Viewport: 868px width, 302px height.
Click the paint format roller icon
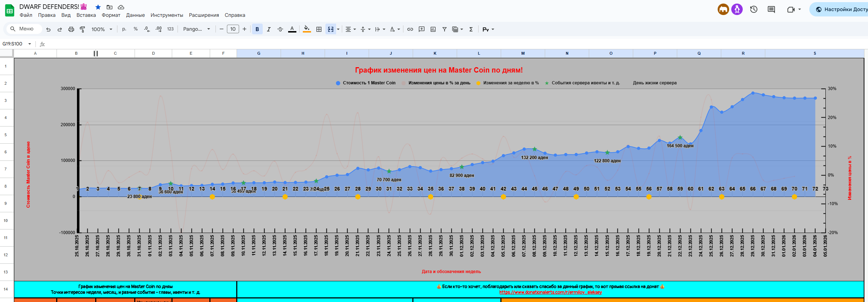tap(82, 29)
